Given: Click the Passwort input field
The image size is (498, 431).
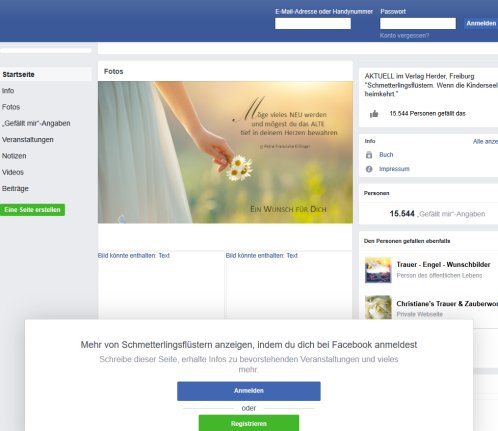Looking at the screenshot, I should pos(418,24).
